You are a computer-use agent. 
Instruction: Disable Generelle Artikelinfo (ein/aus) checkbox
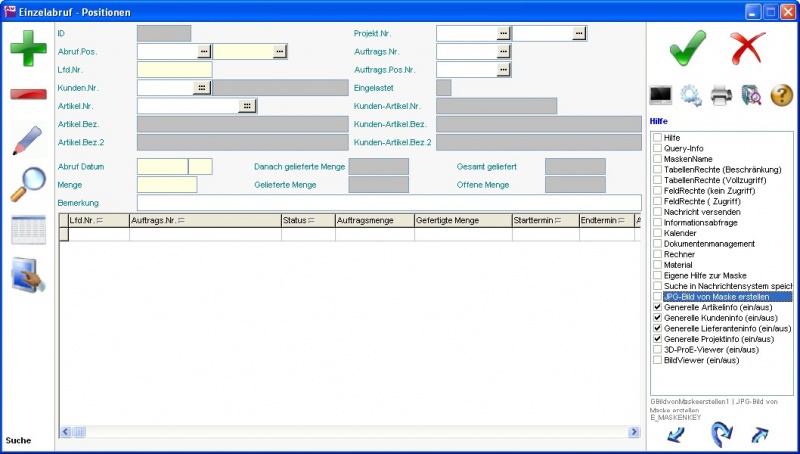click(657, 309)
